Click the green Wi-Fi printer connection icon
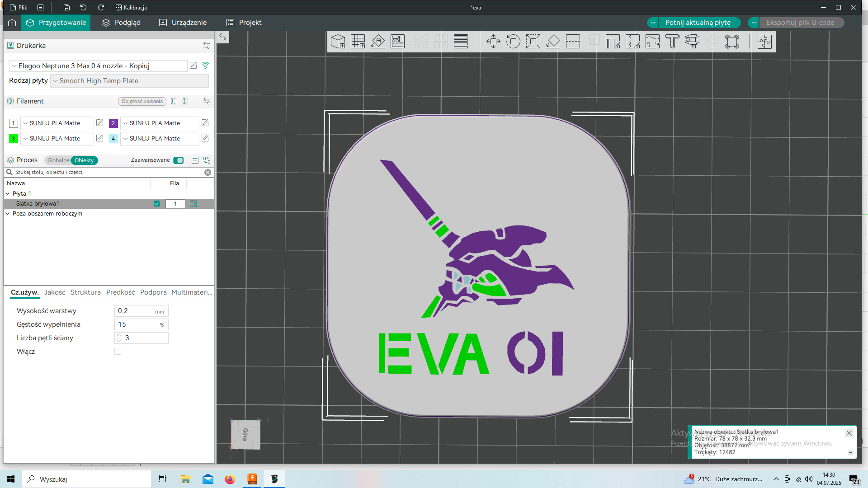Screen dimensions: 868x488 [x=205, y=66]
